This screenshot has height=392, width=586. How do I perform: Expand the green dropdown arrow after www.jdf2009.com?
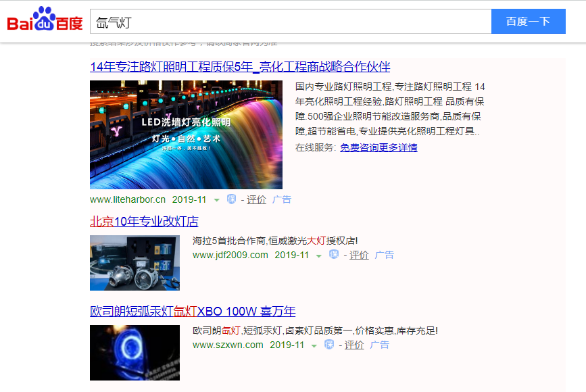[319, 255]
